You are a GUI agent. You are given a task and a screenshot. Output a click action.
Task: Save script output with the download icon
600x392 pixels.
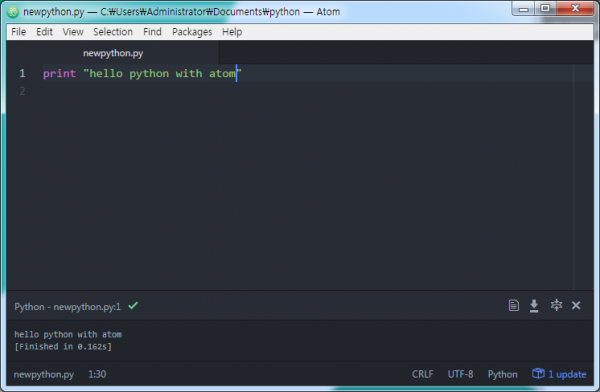534,305
